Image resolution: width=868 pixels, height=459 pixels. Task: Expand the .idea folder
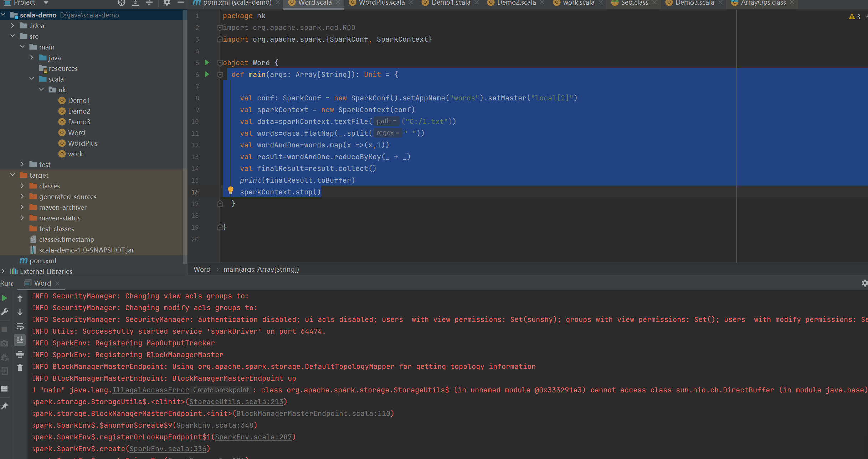pyautogui.click(x=13, y=26)
